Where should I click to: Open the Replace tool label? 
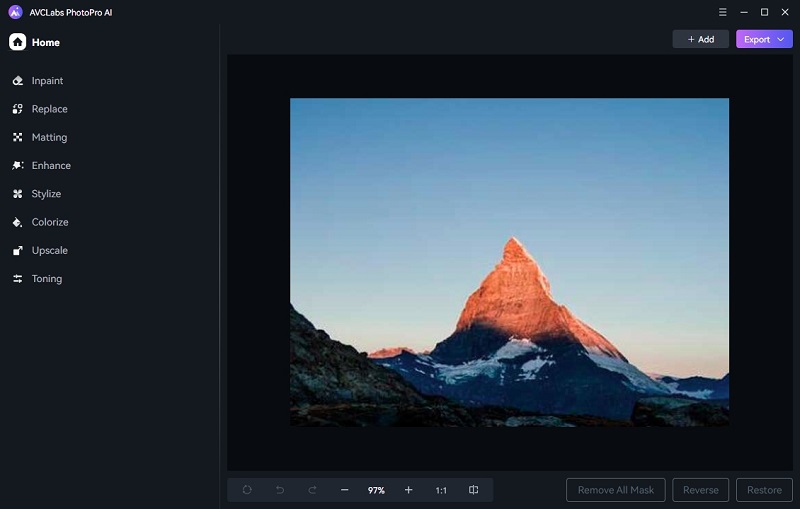pos(49,109)
